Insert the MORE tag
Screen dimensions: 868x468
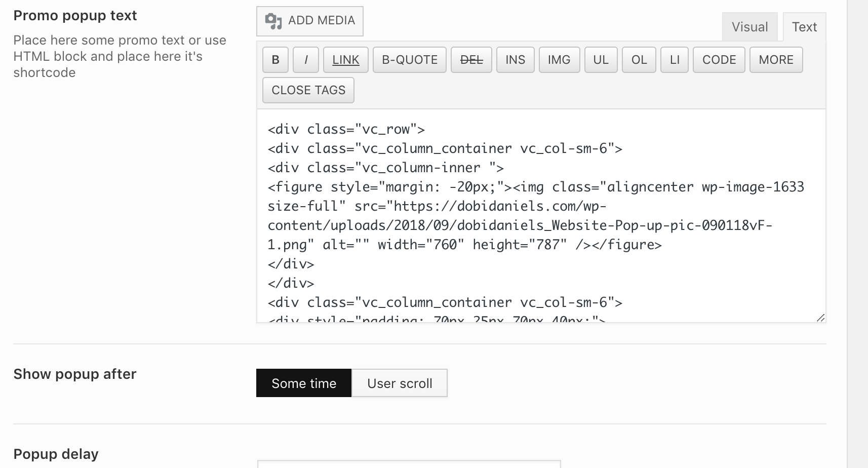click(x=776, y=60)
